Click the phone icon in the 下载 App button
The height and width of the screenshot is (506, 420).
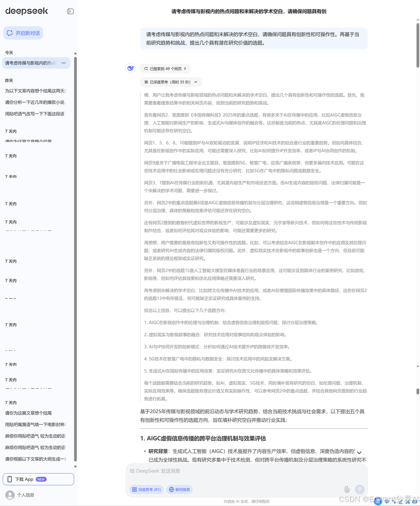(10, 479)
